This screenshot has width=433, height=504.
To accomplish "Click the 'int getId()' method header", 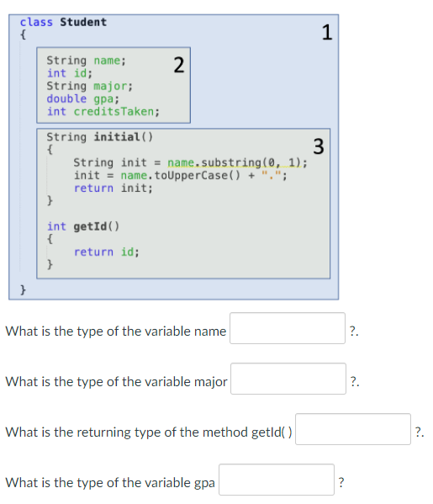I will 83,226.
